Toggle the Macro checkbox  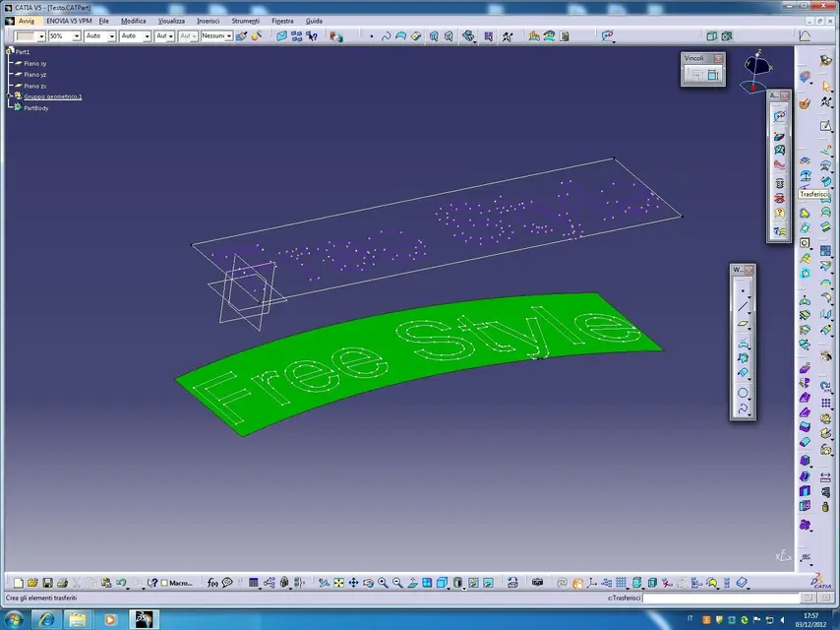(164, 583)
